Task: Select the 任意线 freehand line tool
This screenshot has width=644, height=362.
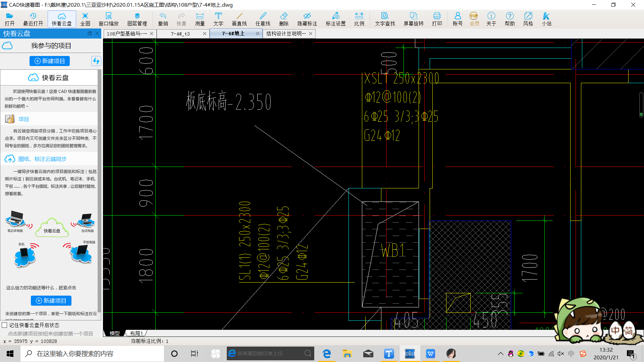Action: click(x=263, y=19)
